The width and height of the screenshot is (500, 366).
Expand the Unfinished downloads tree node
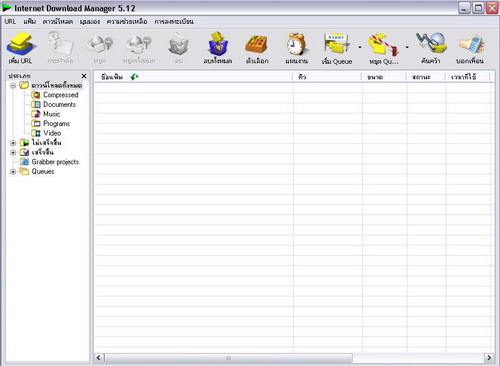pos(13,143)
